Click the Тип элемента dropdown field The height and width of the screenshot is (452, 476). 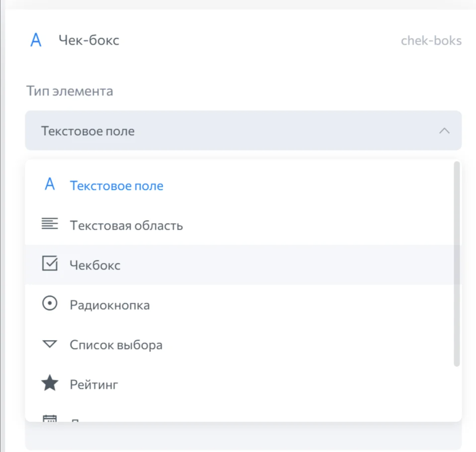click(x=240, y=131)
